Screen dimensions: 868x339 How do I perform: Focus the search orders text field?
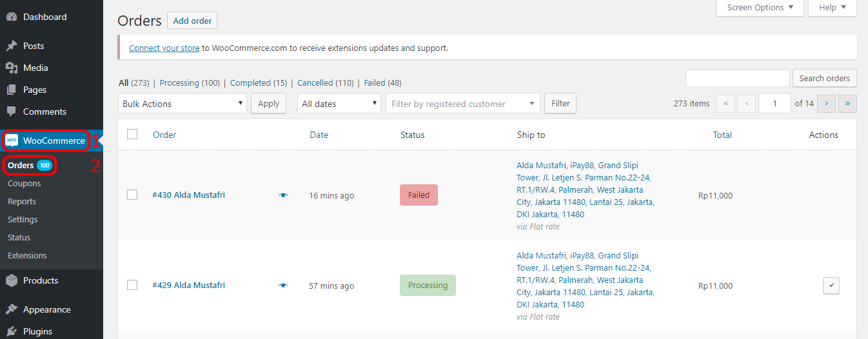(x=738, y=78)
